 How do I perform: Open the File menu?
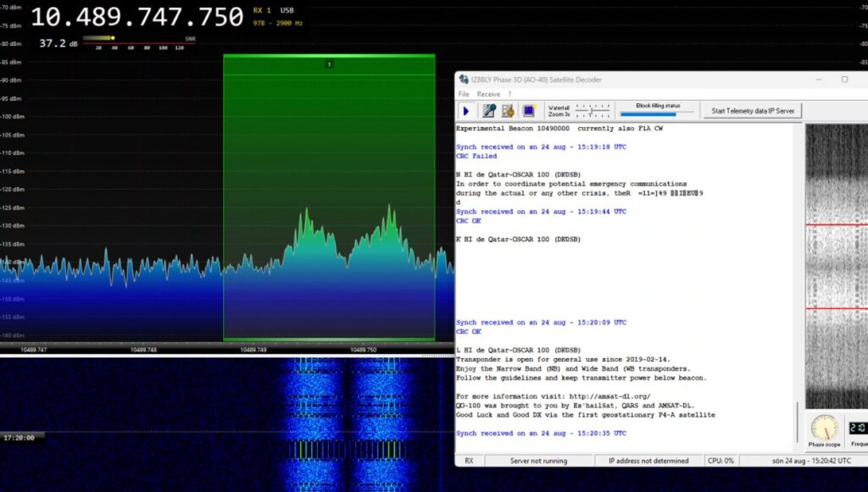(x=463, y=94)
